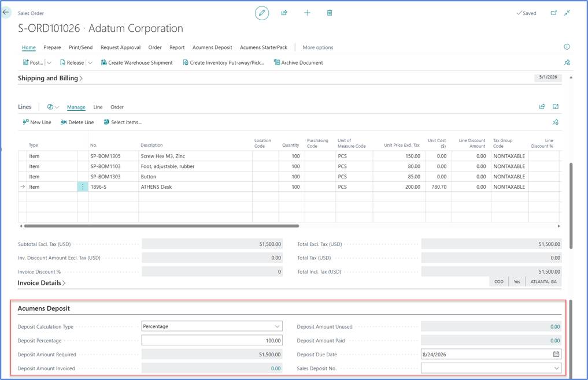The width and height of the screenshot is (588, 380).
Task: Select the Foot, adjustable, rubber description
Action: [195, 166]
